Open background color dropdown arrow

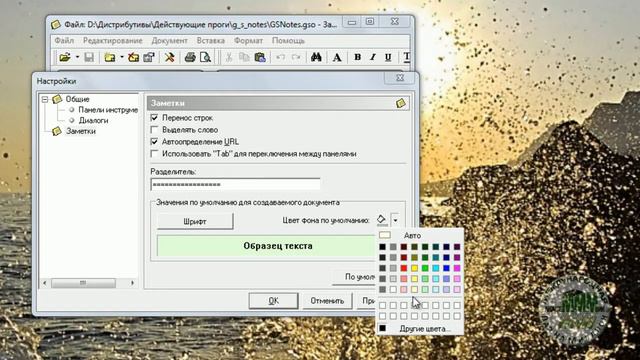395,220
